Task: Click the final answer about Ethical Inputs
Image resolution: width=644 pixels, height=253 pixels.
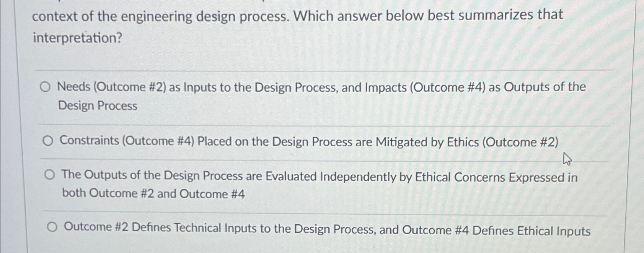Action: click(325, 229)
